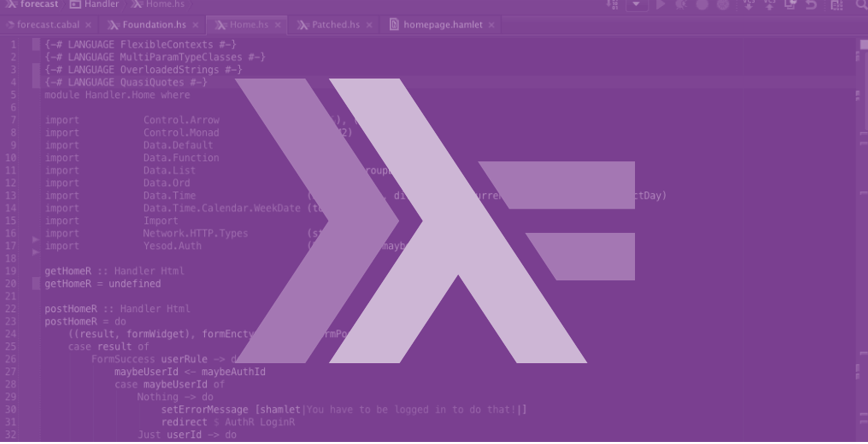Click VCS Commit up arrow icon

point(769,5)
